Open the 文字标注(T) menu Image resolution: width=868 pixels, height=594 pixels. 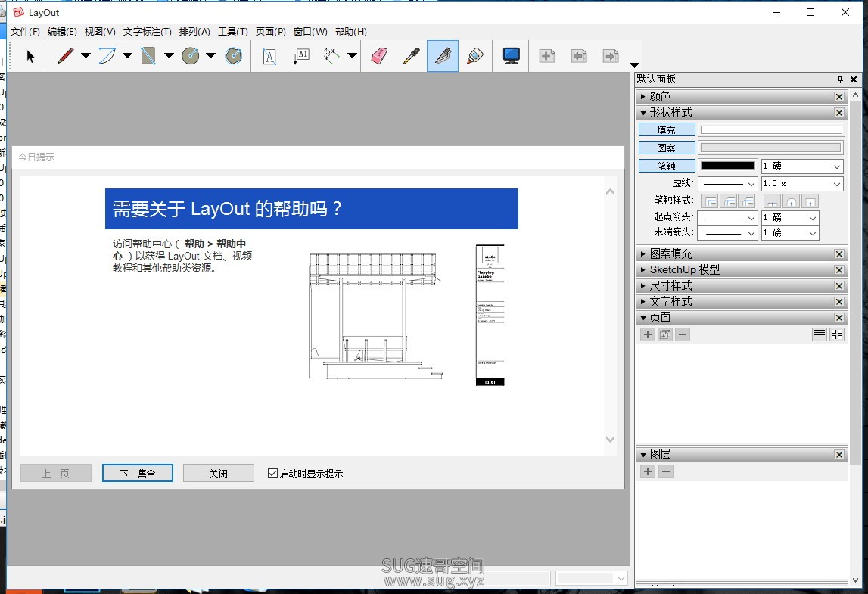tap(148, 32)
